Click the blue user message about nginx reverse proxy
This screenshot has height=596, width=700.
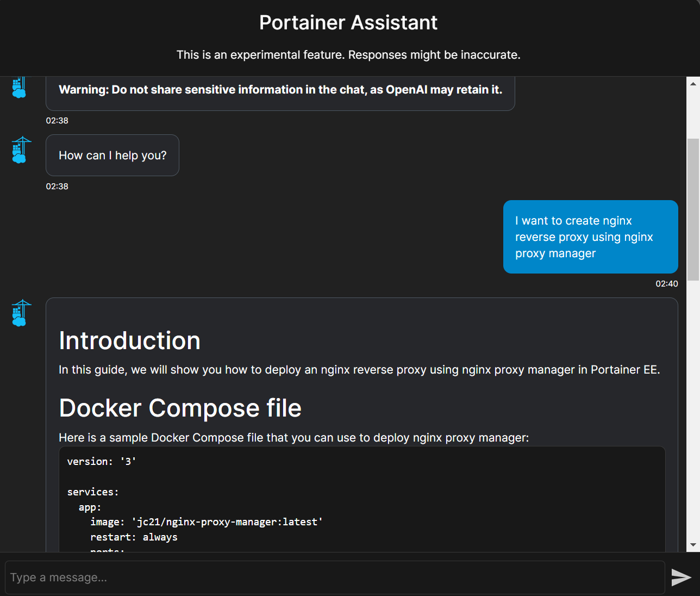tap(590, 237)
